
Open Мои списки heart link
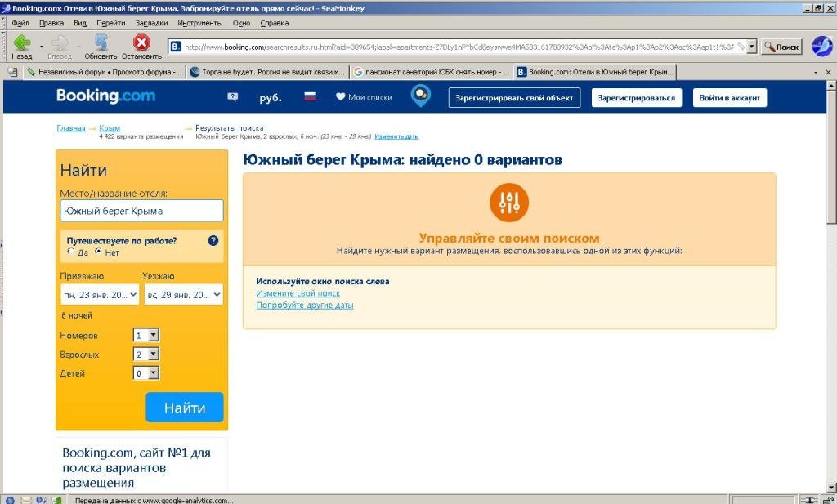(364, 97)
